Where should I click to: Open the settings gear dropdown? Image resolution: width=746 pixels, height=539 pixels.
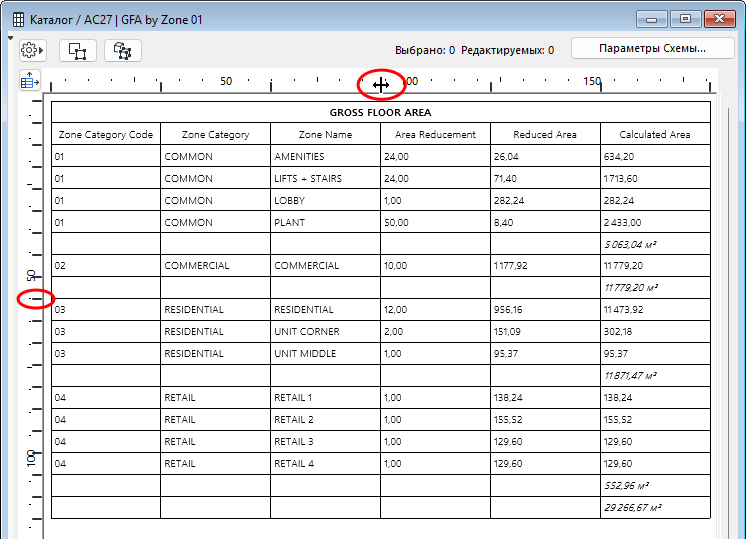tap(32, 50)
